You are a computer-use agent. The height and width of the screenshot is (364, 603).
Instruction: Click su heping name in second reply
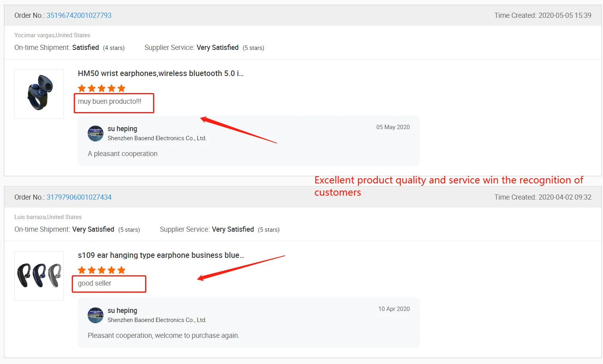[x=122, y=311]
